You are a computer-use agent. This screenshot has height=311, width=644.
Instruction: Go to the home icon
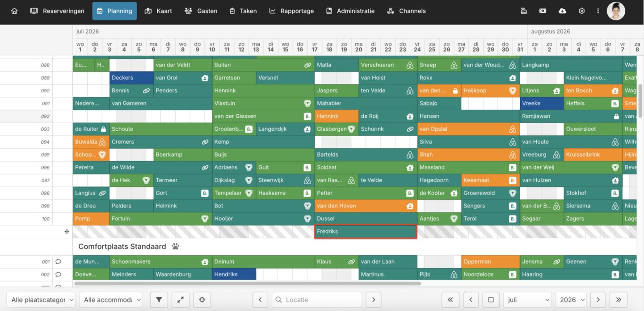(x=14, y=11)
